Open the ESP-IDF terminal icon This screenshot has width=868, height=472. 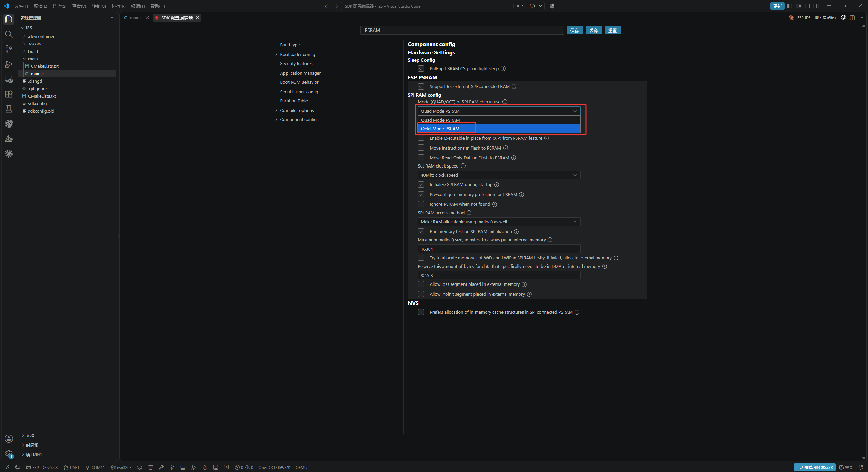[216, 467]
